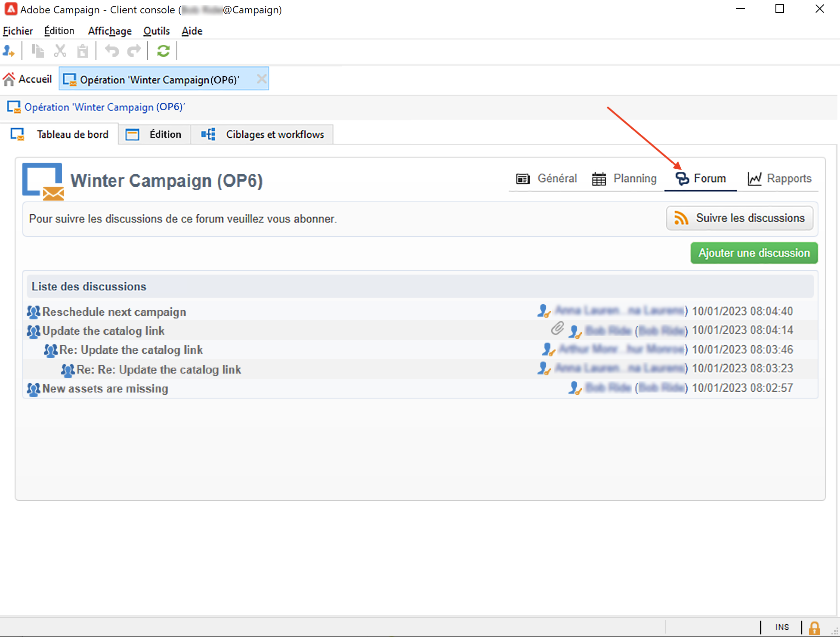Click the undo arrow in toolbar
This screenshot has width=840, height=637.
pyautogui.click(x=112, y=51)
